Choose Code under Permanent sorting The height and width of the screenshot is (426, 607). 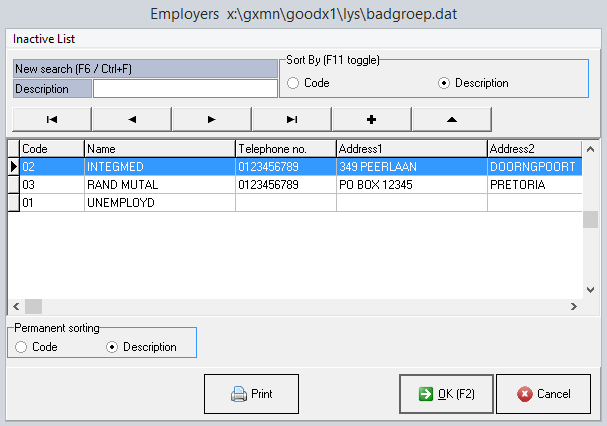[x=22, y=347]
